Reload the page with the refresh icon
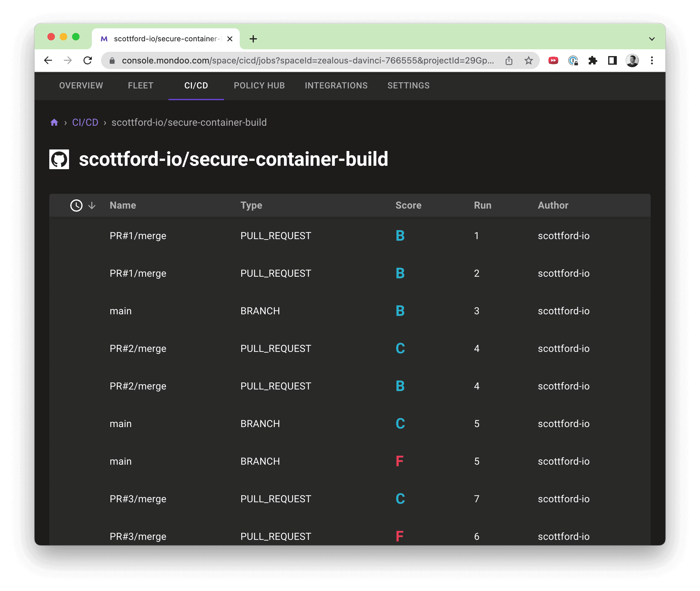 (x=88, y=60)
